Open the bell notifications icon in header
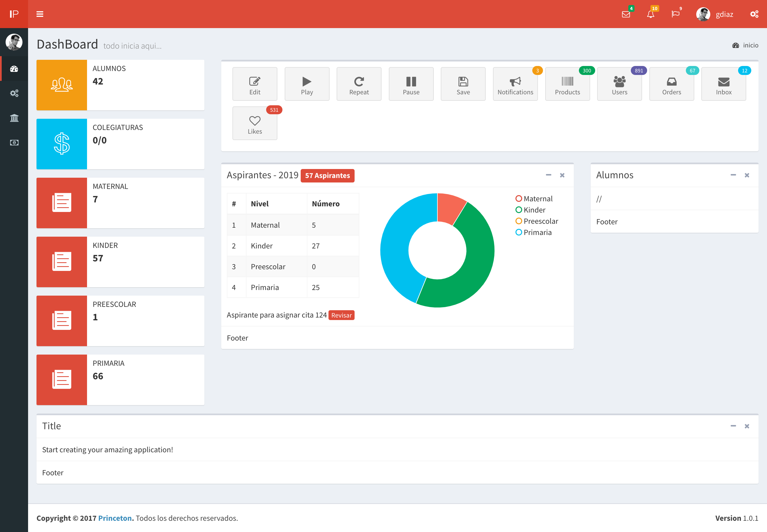Image resolution: width=767 pixels, height=532 pixels. click(651, 14)
